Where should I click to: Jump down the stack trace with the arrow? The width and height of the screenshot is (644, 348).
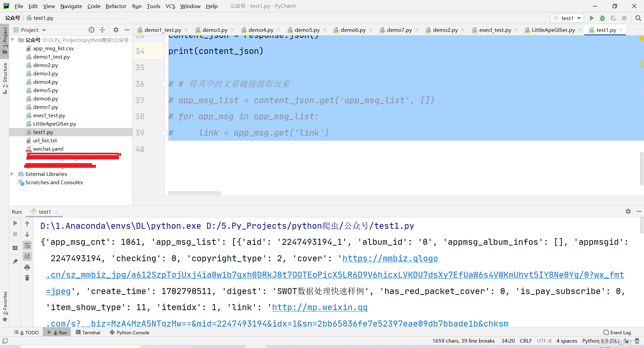(x=27, y=234)
